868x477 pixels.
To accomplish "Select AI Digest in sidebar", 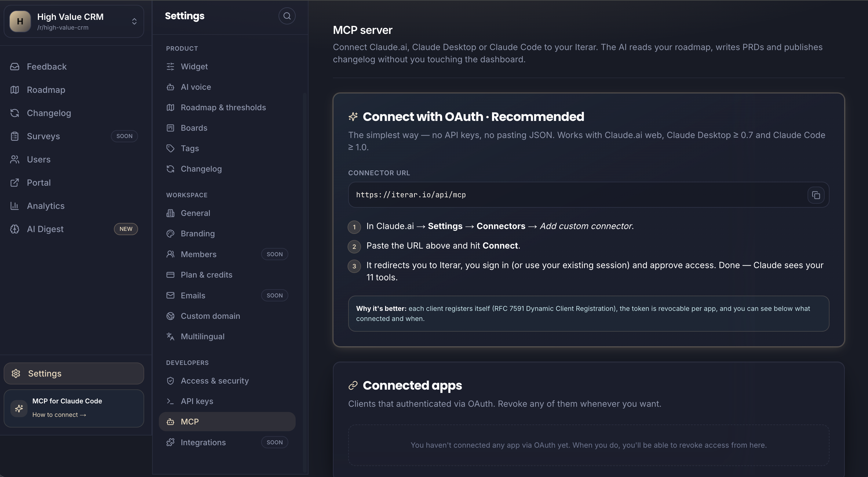I will [74, 229].
